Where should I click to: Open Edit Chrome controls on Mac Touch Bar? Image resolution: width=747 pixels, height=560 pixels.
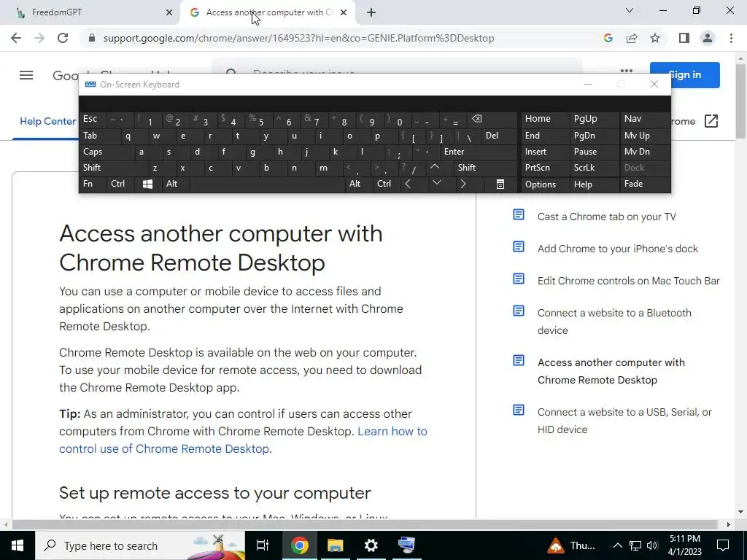point(628,281)
